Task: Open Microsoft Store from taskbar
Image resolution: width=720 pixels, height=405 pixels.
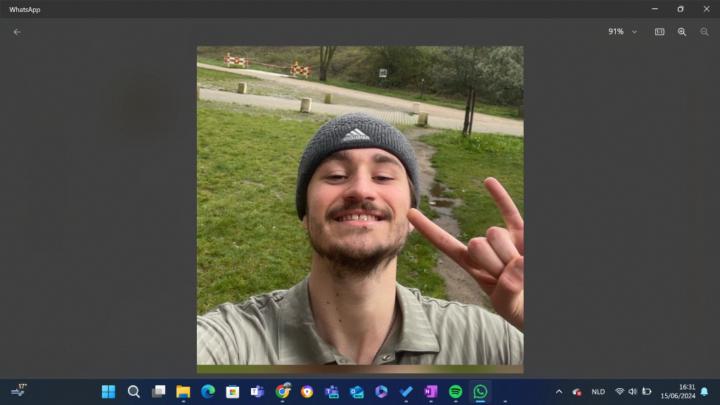Action: 233,392
